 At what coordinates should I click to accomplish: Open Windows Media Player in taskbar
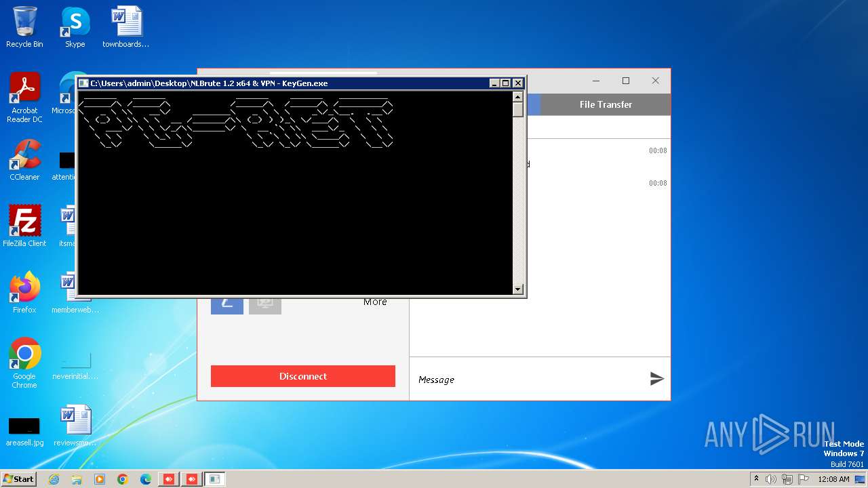[x=100, y=479]
